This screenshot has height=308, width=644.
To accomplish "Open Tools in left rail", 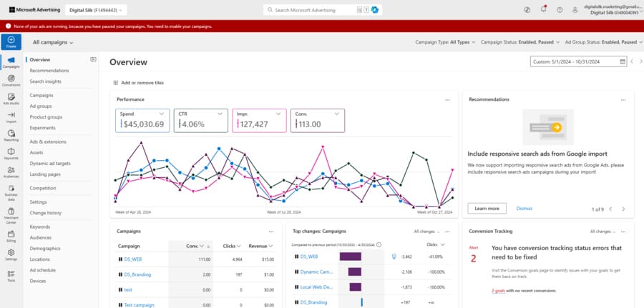I will [11, 276].
